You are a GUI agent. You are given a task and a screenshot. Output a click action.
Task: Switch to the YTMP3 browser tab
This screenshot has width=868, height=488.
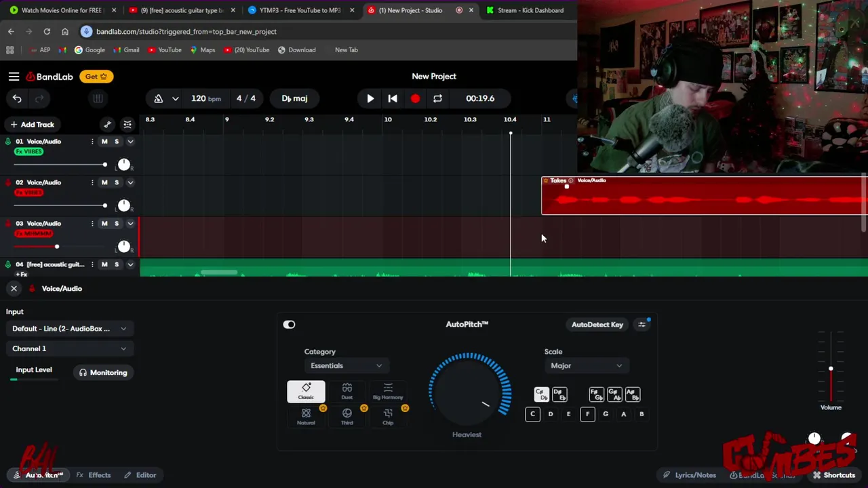pos(300,10)
